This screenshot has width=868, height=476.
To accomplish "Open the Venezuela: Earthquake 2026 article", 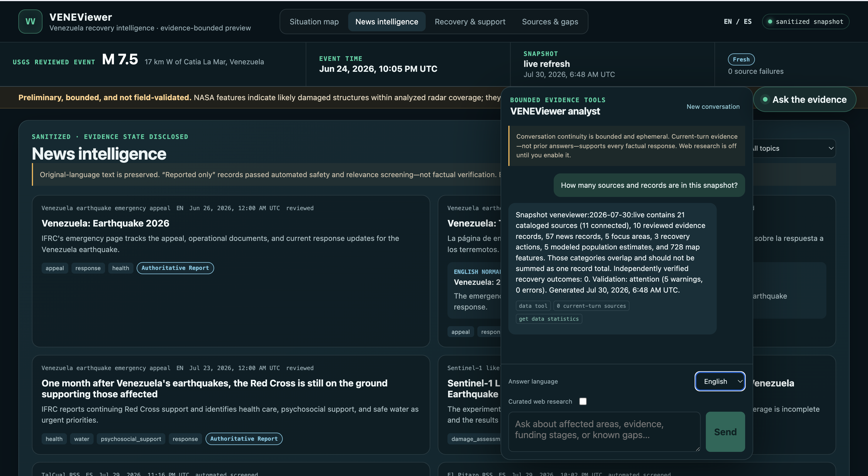I will (105, 223).
